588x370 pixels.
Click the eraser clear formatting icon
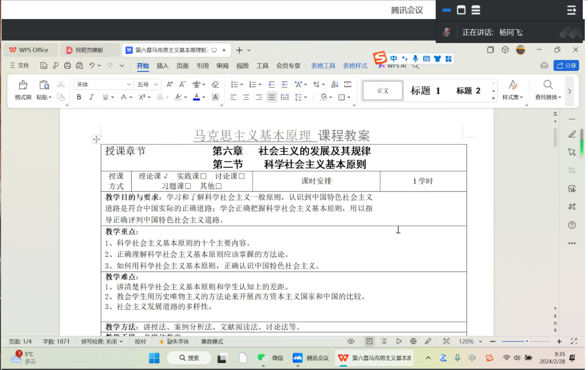tap(215, 84)
